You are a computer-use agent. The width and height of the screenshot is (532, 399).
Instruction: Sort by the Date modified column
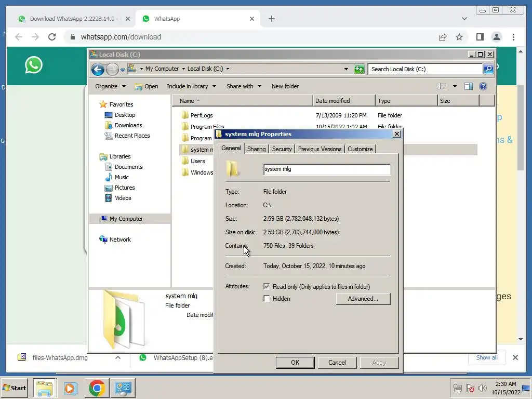(344, 101)
